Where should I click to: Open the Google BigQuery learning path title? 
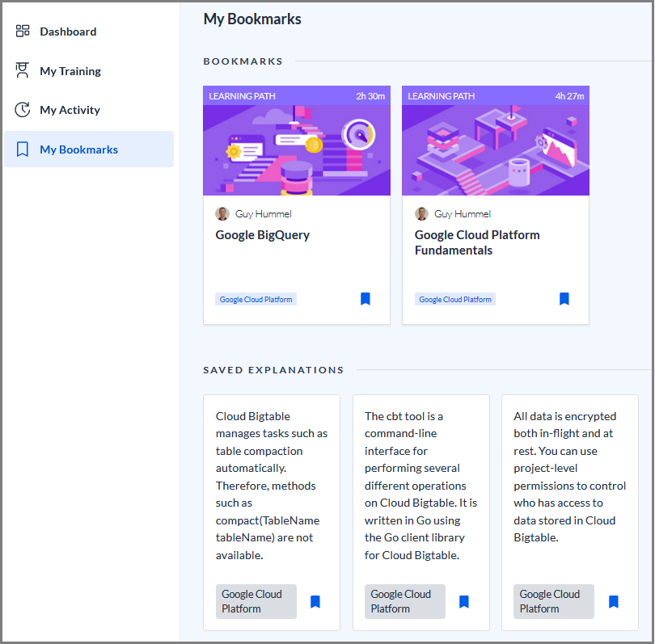point(262,235)
